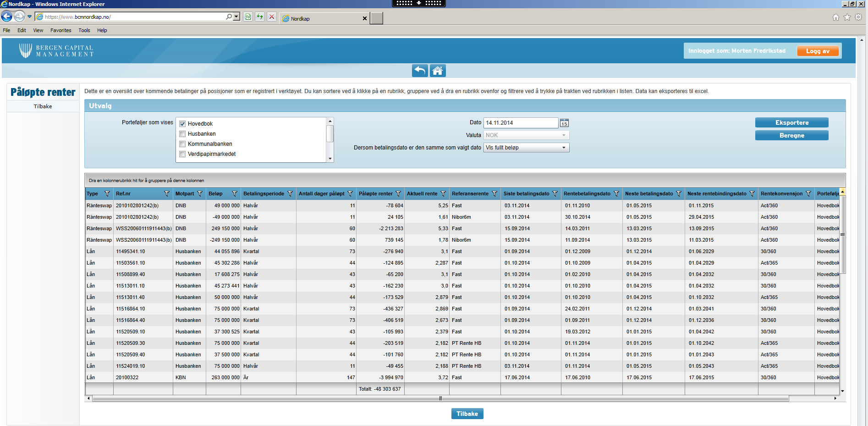Click the portfolio list scrollbar thumb
868x426 pixels.
pos(330,133)
